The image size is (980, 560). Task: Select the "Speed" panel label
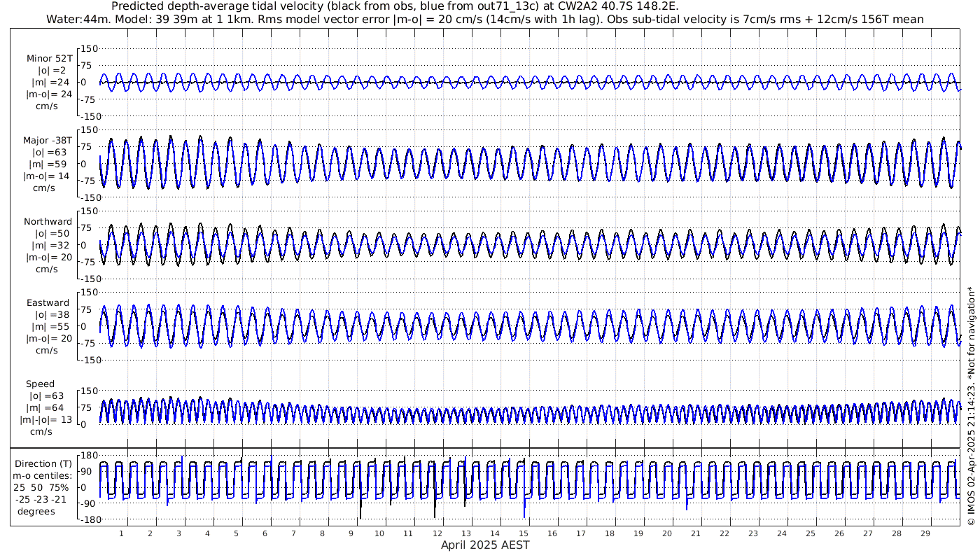[x=41, y=384]
